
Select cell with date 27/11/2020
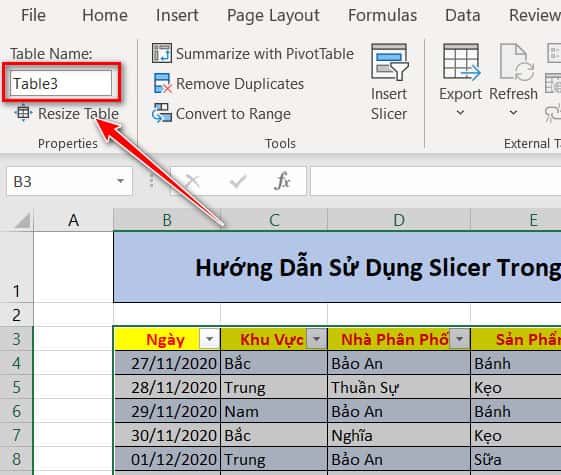(x=167, y=363)
